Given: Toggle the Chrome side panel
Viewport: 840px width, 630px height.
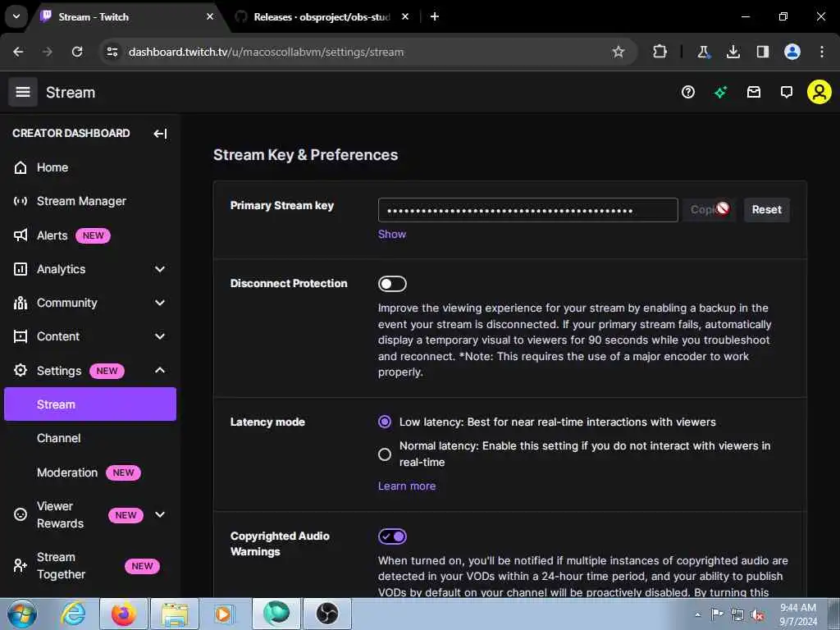Looking at the screenshot, I should (762, 52).
